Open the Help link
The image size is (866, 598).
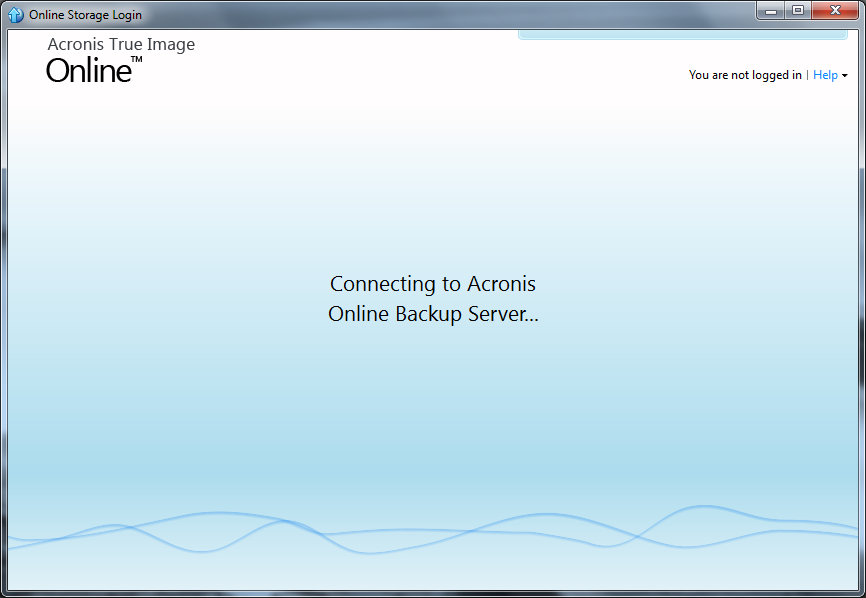click(825, 75)
